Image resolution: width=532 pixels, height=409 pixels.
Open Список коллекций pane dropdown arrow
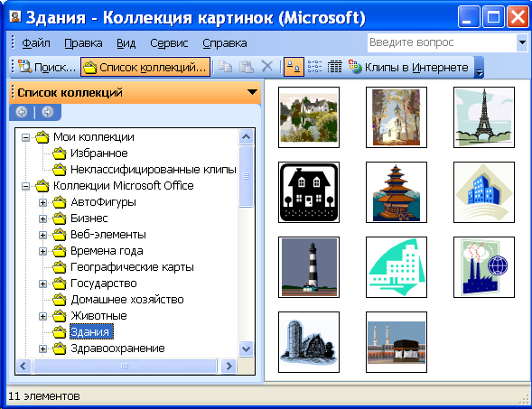coord(252,92)
